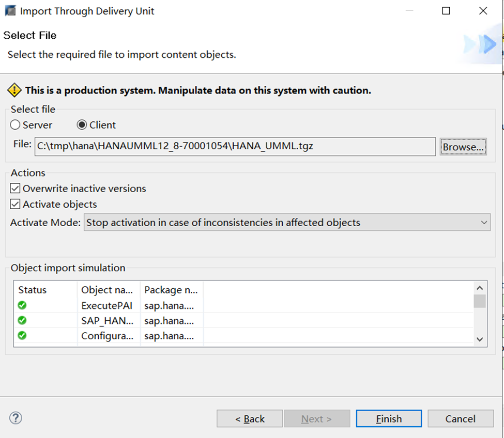The image size is (504, 438).
Task: Click the help question mark icon
Action: [x=16, y=418]
